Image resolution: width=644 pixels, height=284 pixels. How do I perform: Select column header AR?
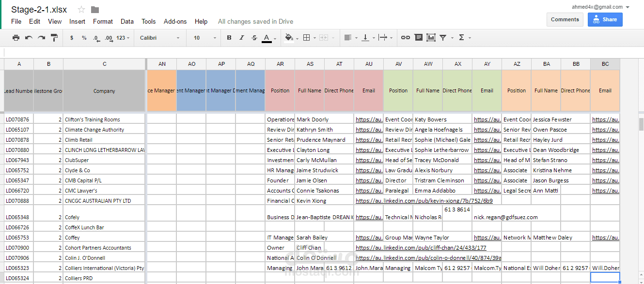280,64
